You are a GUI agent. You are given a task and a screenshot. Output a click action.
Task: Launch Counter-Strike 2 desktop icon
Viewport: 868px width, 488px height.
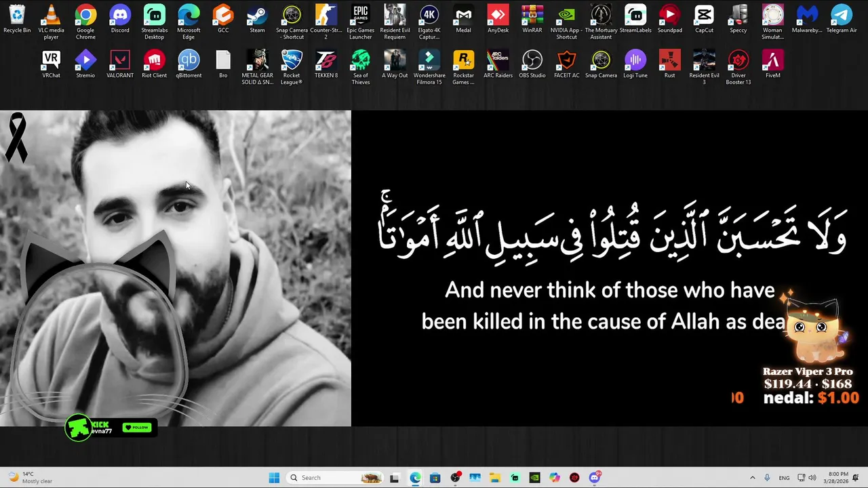[x=326, y=22]
